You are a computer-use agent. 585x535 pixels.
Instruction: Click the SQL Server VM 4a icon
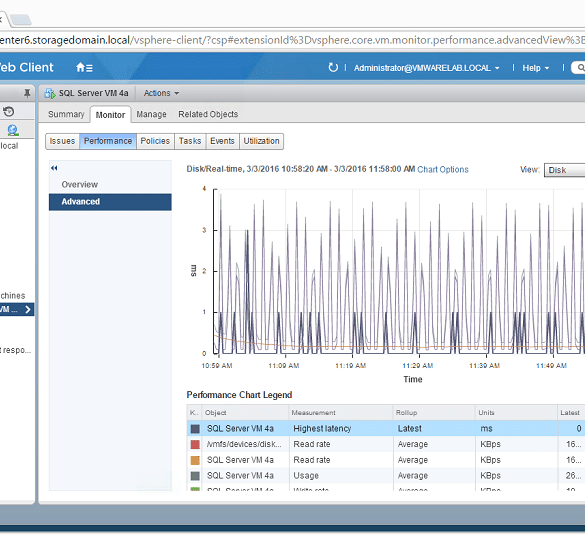pyautogui.click(x=50, y=93)
